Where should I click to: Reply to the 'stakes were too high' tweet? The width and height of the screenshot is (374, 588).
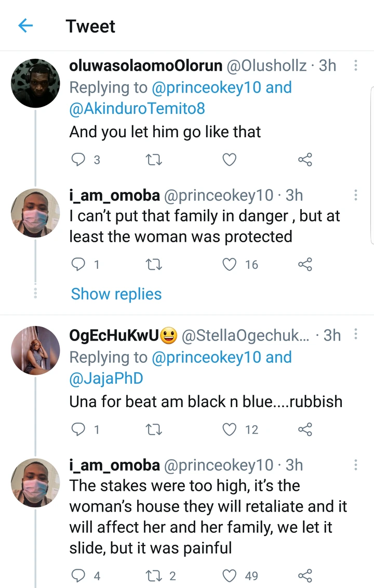(x=77, y=576)
